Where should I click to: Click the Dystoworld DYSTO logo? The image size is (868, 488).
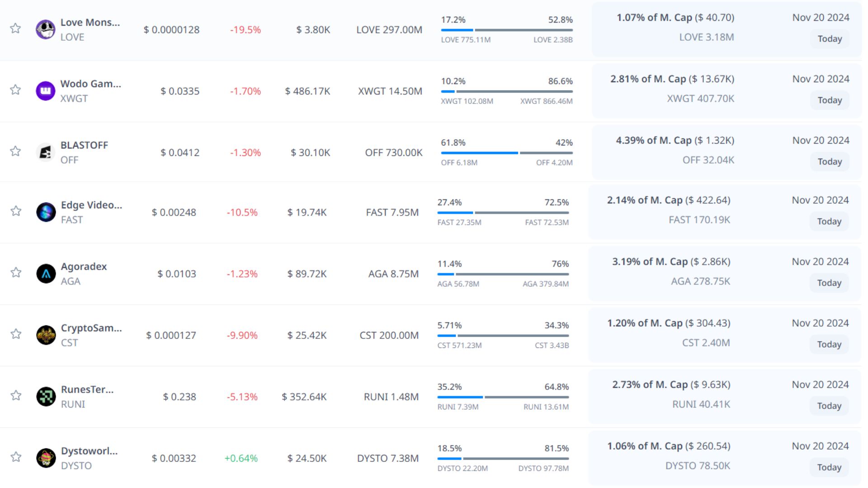pyautogui.click(x=46, y=458)
